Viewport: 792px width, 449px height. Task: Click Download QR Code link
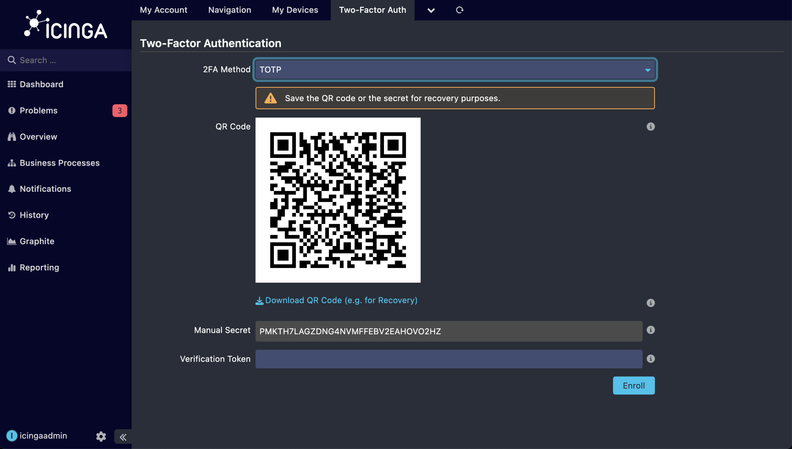336,301
